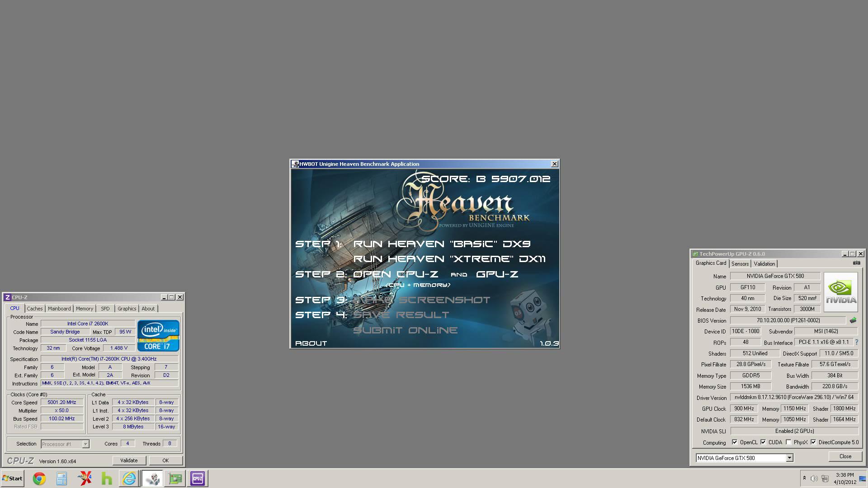868x488 pixels.
Task: Click Take Screenshot in Step 3
Action: pyautogui.click(x=421, y=300)
